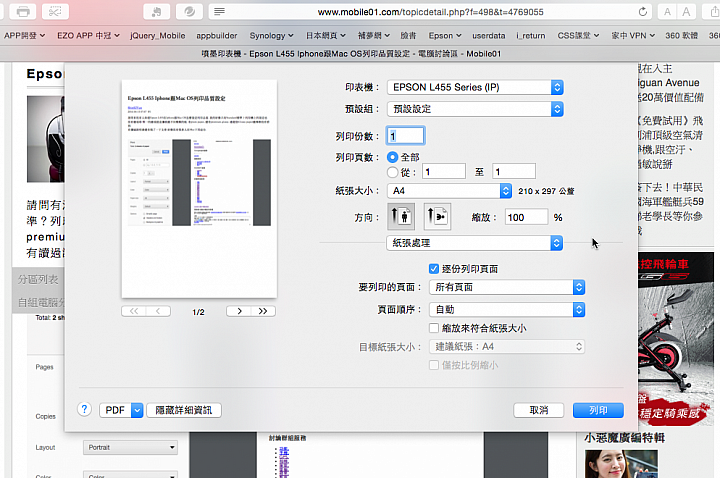Open the Reader view icon in address bar

(x=219, y=11)
